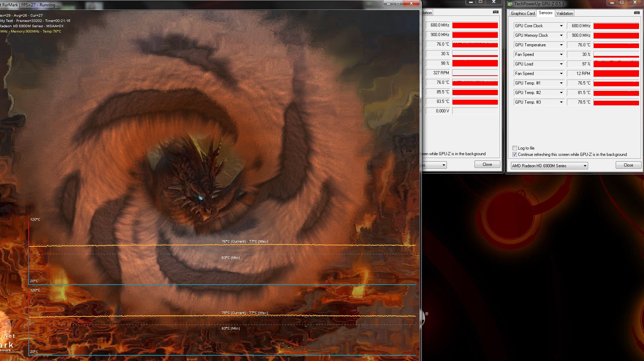Image resolution: width=644 pixels, height=361 pixels.
Task: Click the 0.000 V value in the left GPU-Z window
Action: click(x=438, y=111)
